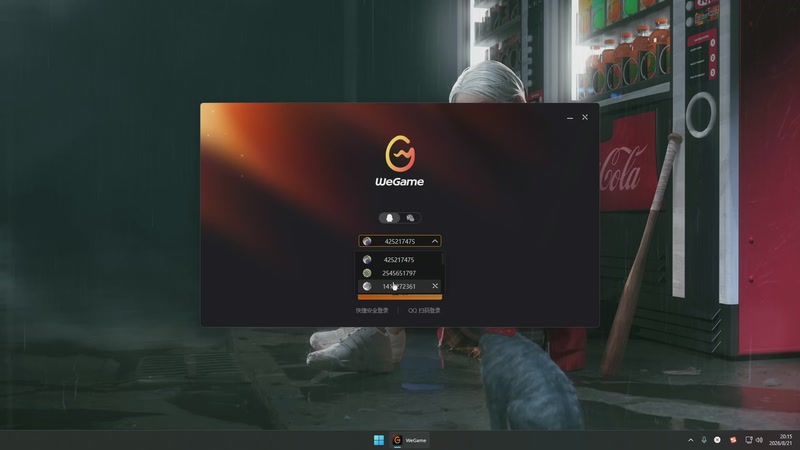
Task: Click WeGame taskbar button
Action: (x=409, y=440)
